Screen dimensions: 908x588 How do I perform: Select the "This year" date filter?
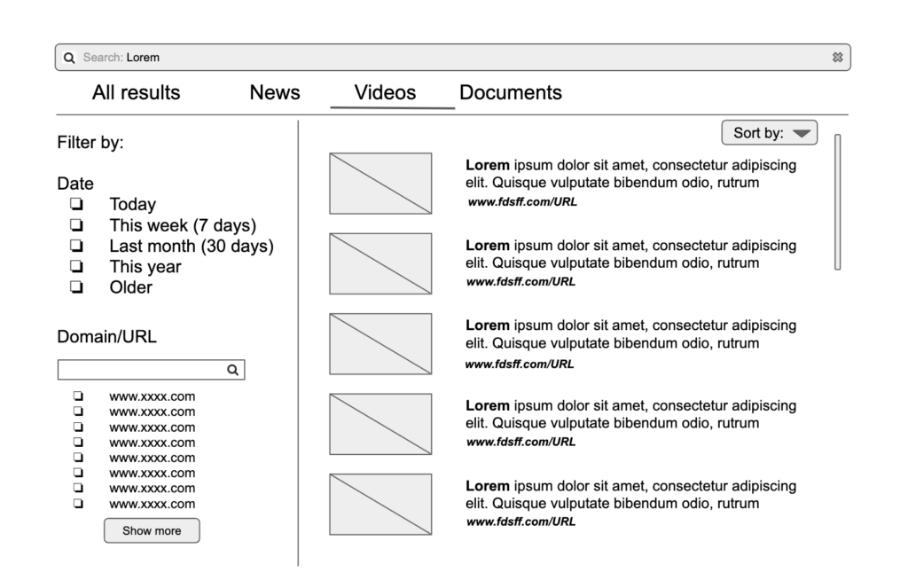(76, 266)
